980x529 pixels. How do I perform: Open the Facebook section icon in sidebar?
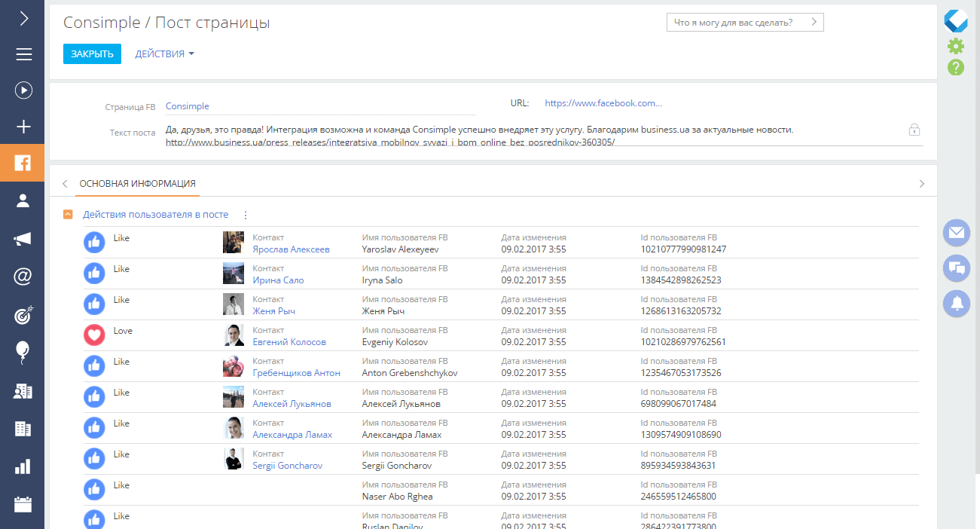(23, 164)
